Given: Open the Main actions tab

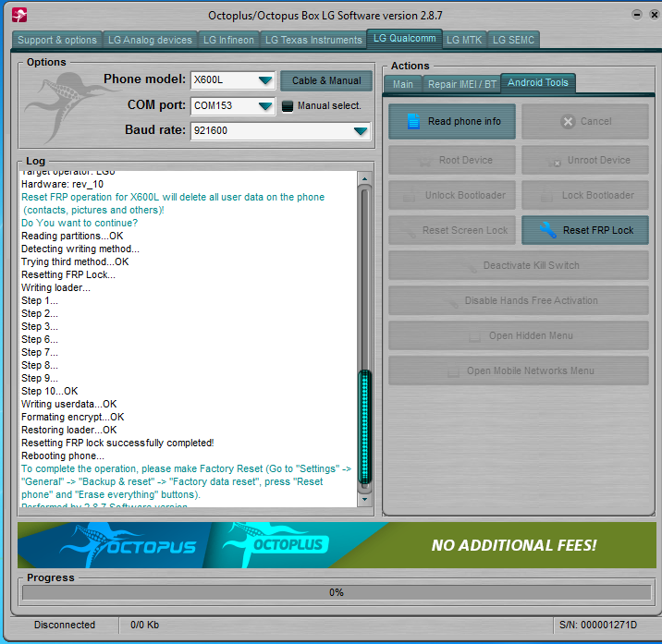Looking at the screenshot, I should (x=403, y=84).
